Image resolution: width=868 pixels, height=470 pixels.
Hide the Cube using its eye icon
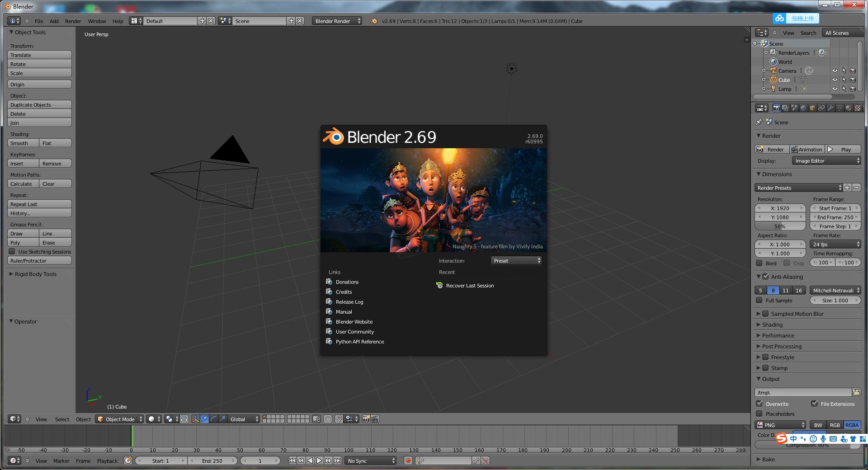coord(835,80)
